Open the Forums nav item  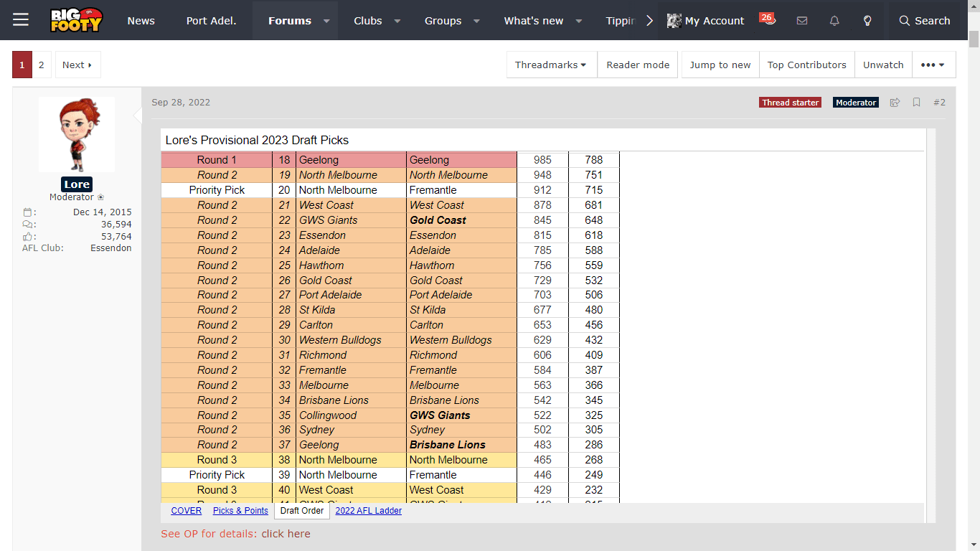[290, 21]
